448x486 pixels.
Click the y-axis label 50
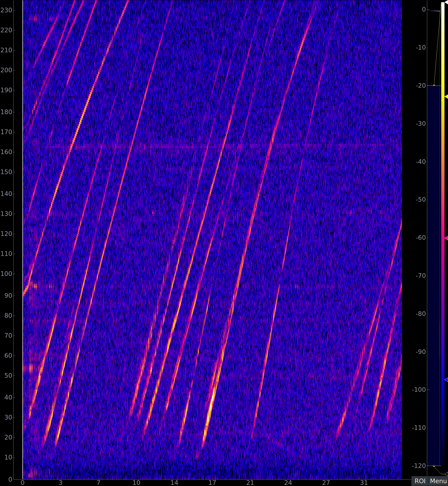tap(8, 376)
